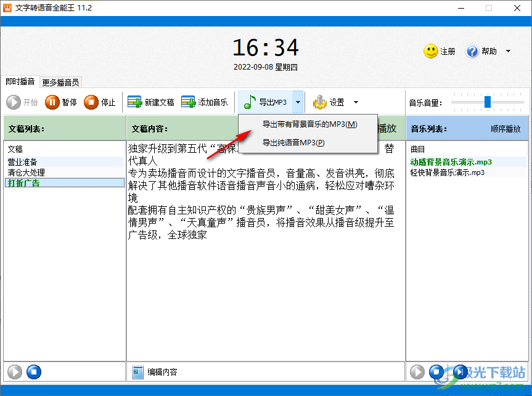This screenshot has width=532, height=396.
Task: Choose 导出纯语音MP3 menu option
Action: coord(293,143)
